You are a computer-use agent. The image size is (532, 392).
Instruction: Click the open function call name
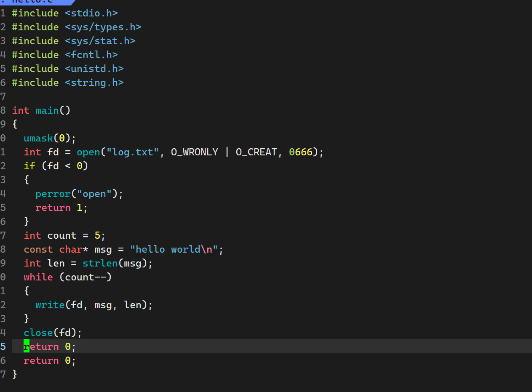(88, 152)
